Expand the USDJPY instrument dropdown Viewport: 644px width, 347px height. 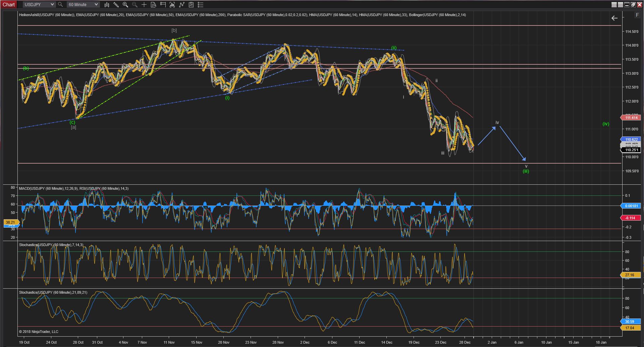(x=52, y=5)
